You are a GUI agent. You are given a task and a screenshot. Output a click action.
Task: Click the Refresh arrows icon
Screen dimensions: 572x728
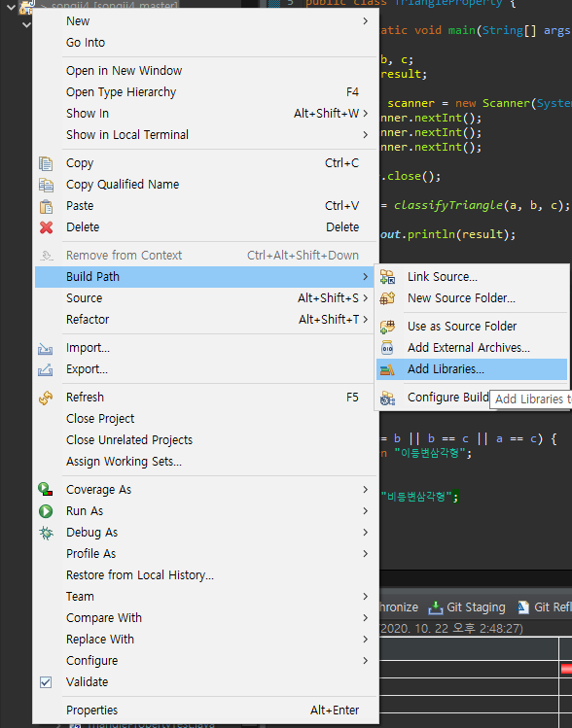point(46,398)
